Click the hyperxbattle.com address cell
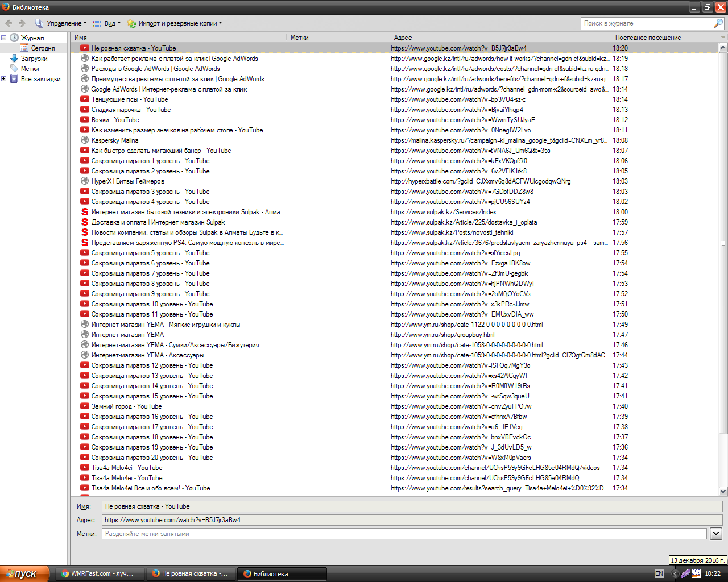 [x=481, y=181]
